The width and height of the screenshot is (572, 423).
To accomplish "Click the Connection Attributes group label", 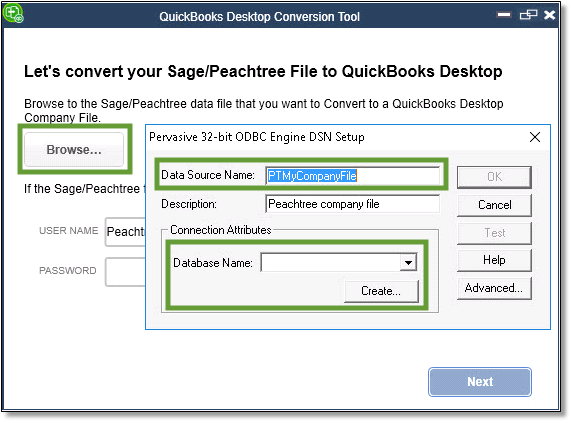I will pos(221,230).
